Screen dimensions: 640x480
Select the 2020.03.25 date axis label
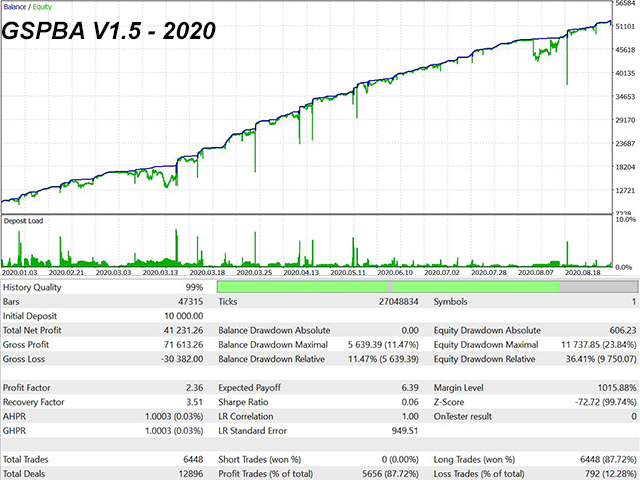pyautogui.click(x=254, y=272)
